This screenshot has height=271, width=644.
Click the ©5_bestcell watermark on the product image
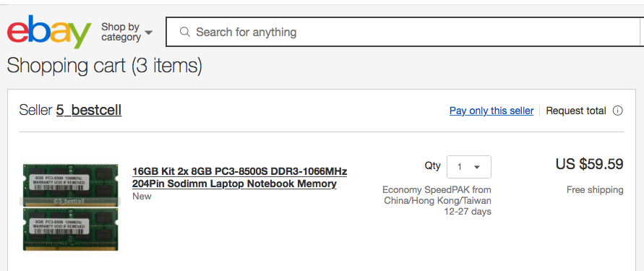click(70, 201)
